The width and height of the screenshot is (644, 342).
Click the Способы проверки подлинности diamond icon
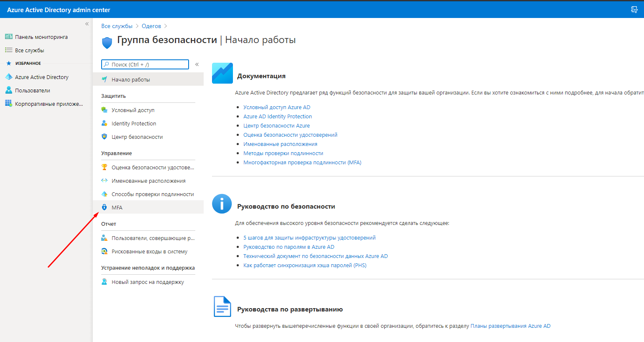105,194
